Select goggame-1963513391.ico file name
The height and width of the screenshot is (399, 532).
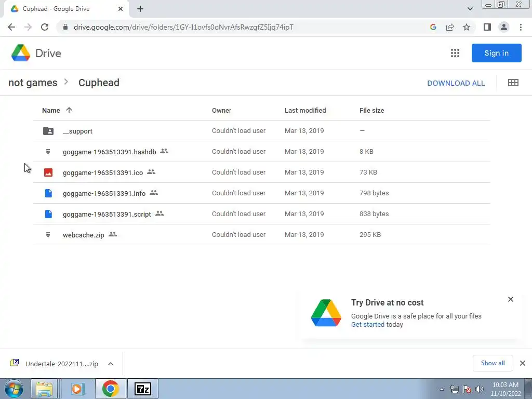[103, 172]
